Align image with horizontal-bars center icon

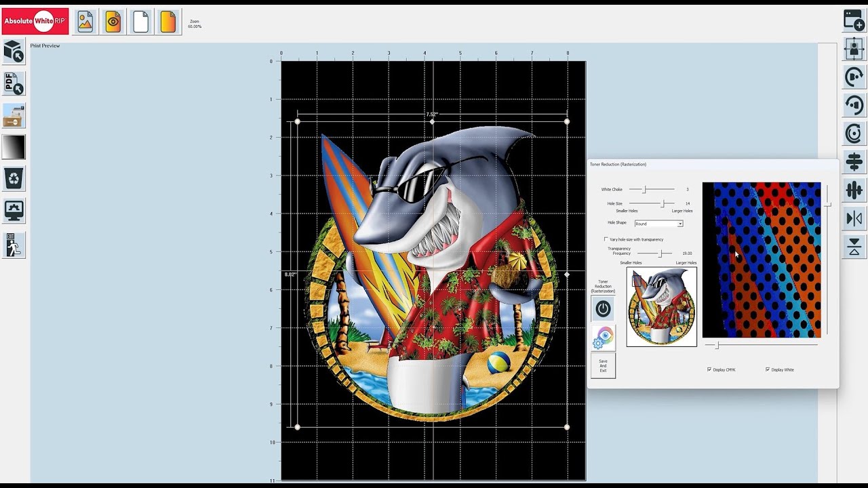854,162
